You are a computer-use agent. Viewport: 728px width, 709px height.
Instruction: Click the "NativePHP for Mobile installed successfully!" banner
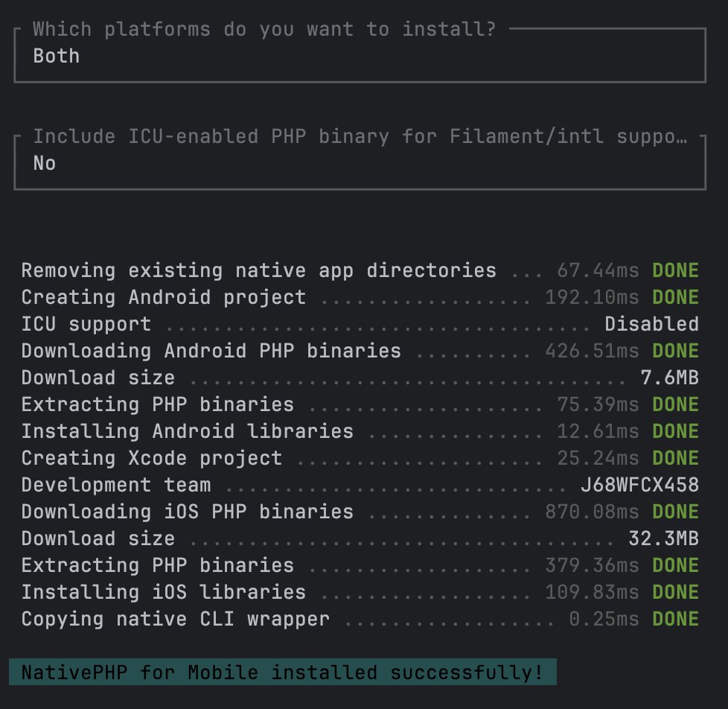click(x=282, y=673)
